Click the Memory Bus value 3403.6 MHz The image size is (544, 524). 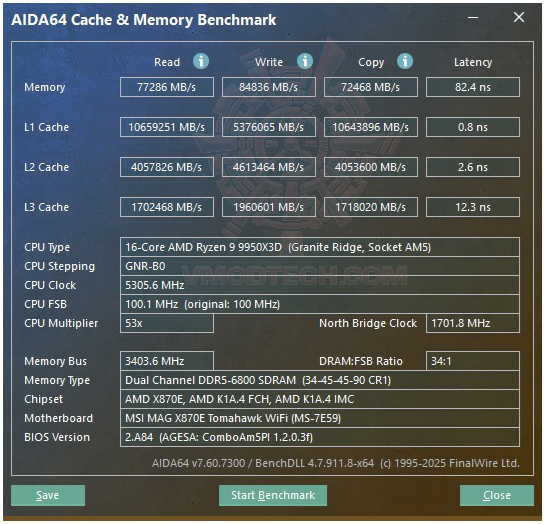point(167,361)
